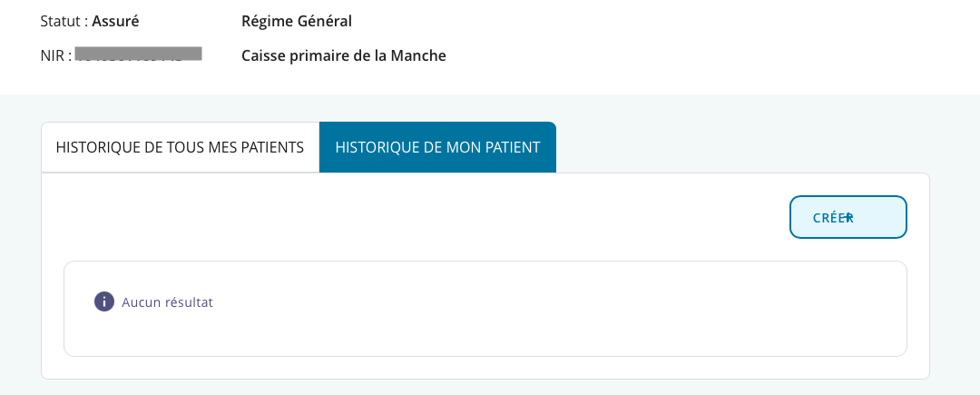Click the Statut field label
This screenshot has height=395, width=980.
(64, 21)
